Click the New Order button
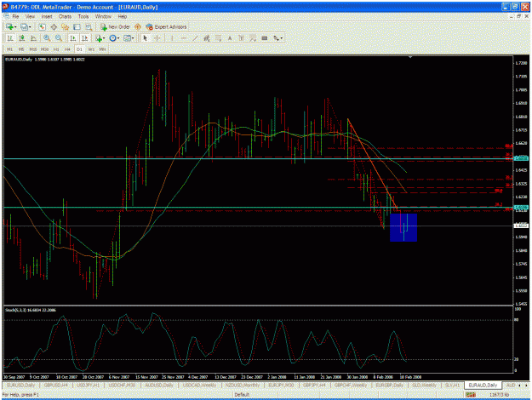This screenshot has width=532, height=400. tap(115, 26)
